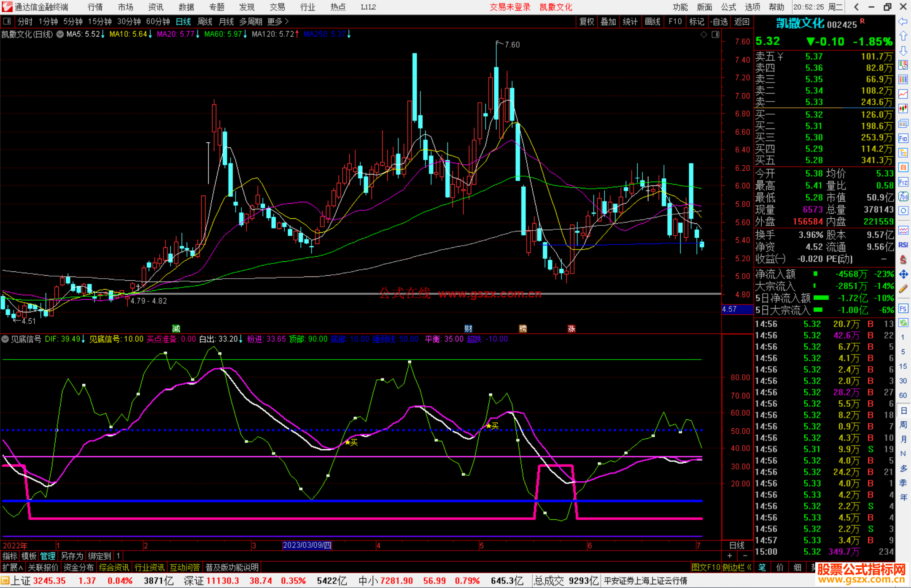The width and height of the screenshot is (911, 588).
Task: Open the 复权 adjustment dropdown
Action: tap(587, 21)
